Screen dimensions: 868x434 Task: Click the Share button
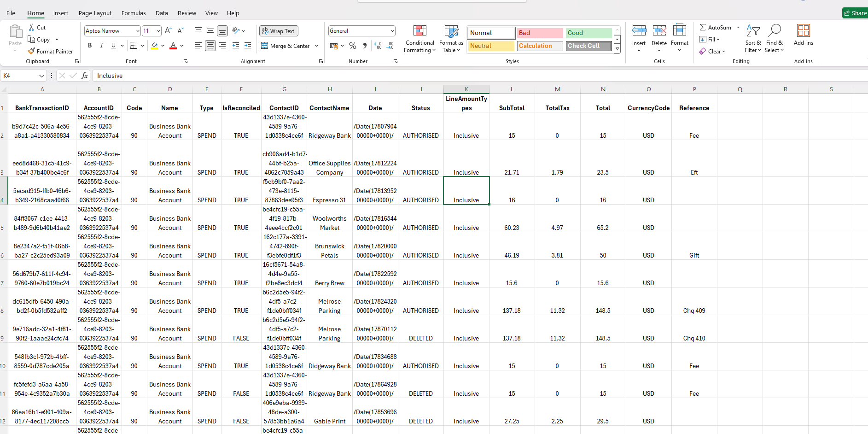(x=855, y=13)
